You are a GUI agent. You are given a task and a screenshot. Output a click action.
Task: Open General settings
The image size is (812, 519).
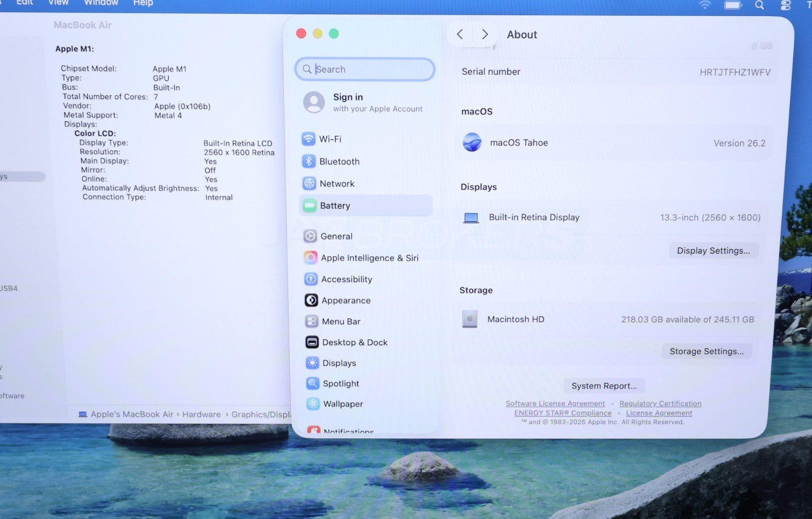point(336,236)
